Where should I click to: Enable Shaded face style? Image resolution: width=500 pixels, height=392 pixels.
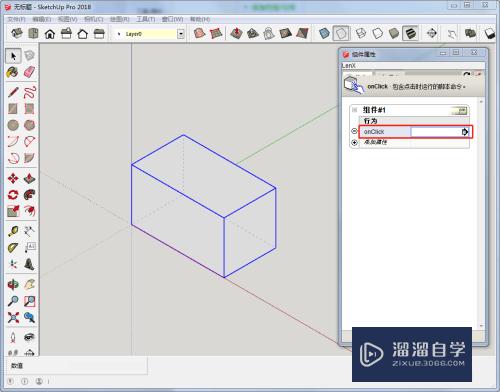click(394, 33)
